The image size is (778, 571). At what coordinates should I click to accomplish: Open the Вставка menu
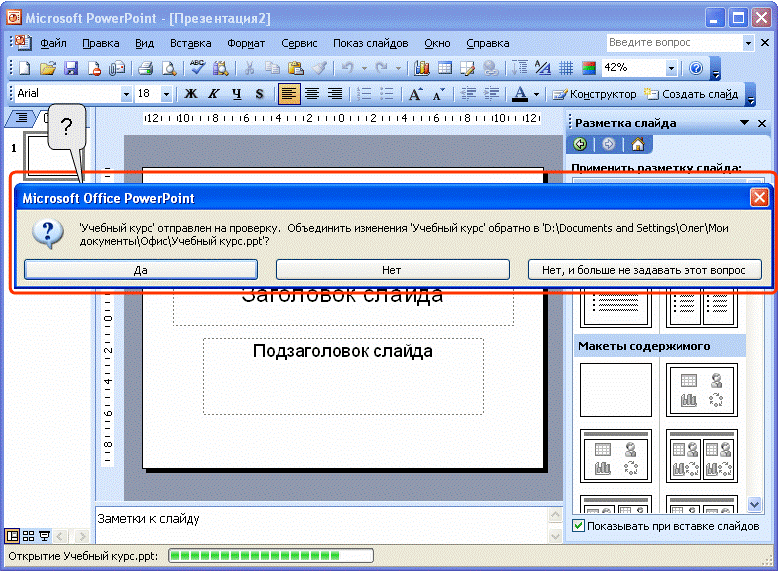click(x=191, y=43)
